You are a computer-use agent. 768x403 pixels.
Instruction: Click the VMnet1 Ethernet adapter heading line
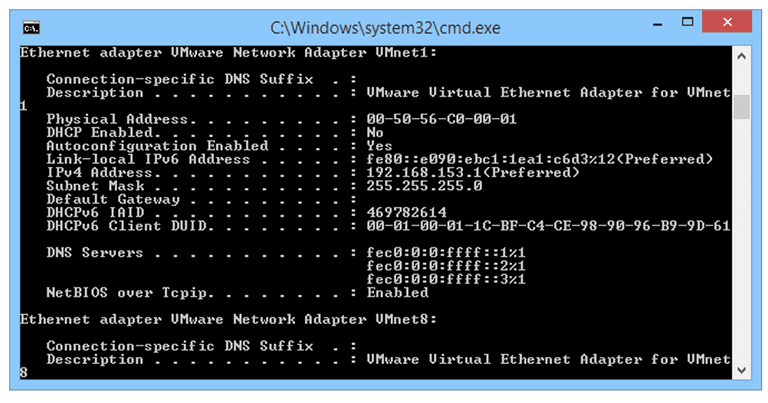228,52
